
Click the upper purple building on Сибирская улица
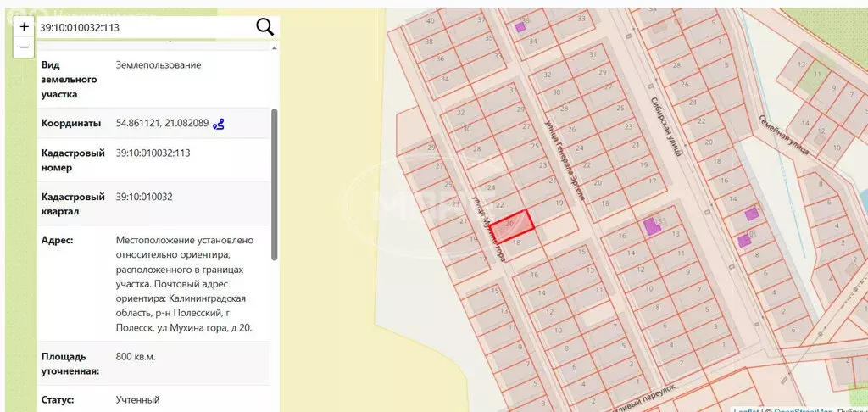coord(751,214)
